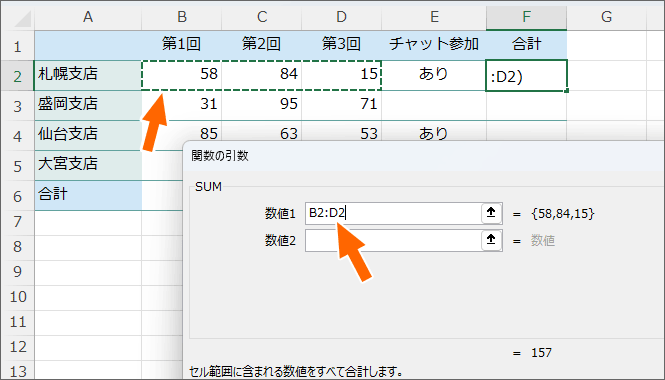Select row 2 header
665x380 pixels.
tap(17, 75)
